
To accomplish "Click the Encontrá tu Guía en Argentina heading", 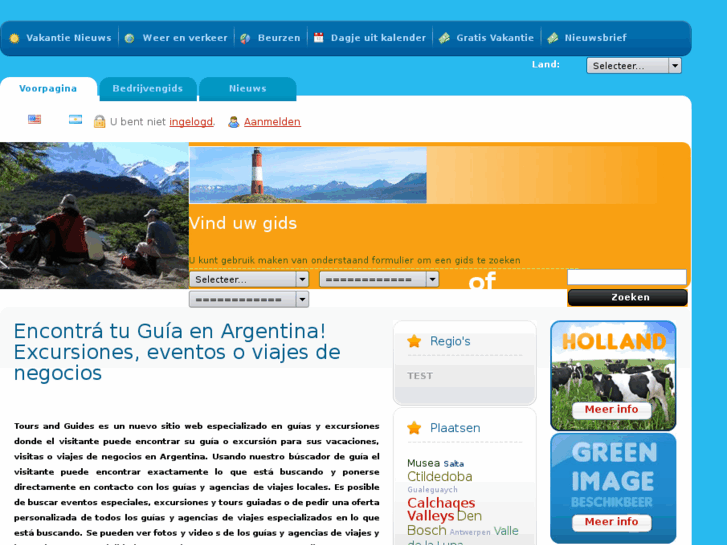I will pos(177,352).
